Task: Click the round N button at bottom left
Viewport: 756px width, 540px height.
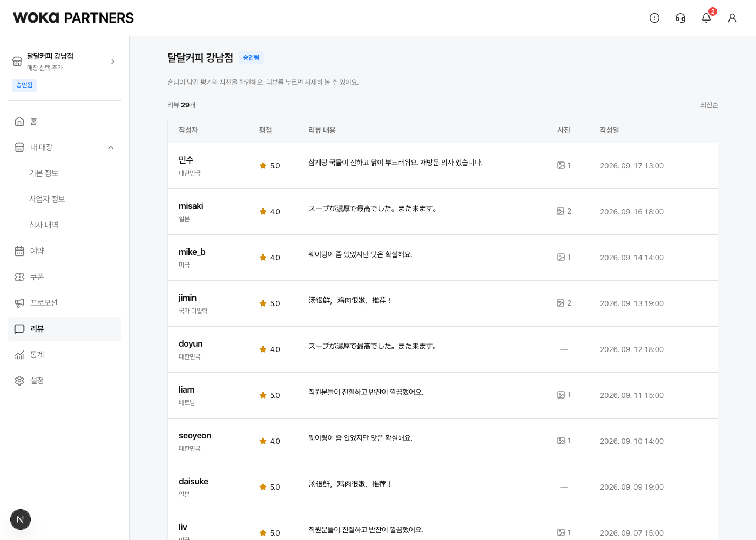Action: pos(21,519)
